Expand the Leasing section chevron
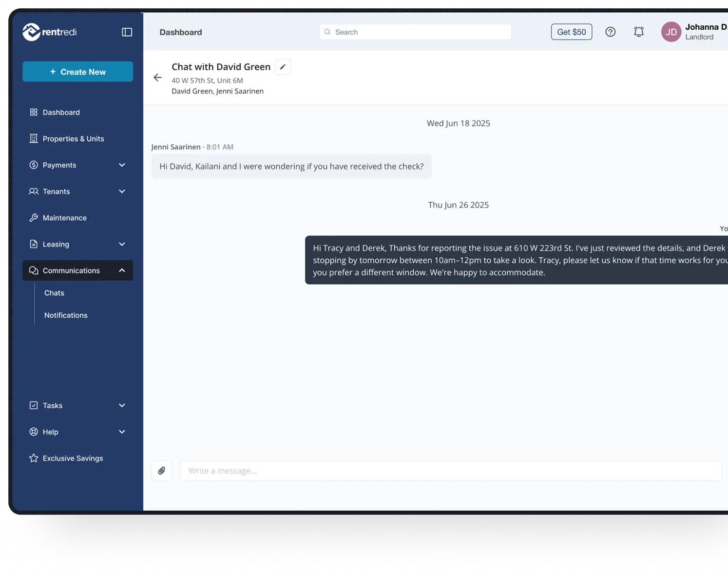 122,244
